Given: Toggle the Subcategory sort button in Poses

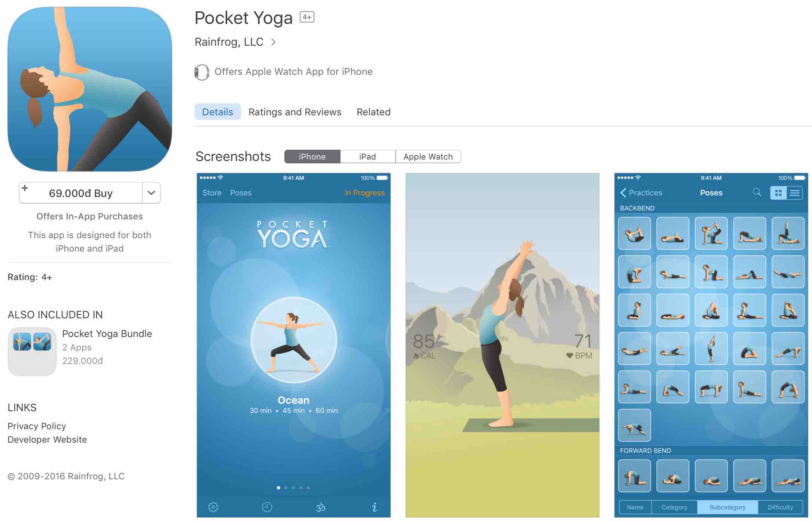Looking at the screenshot, I should [x=727, y=509].
